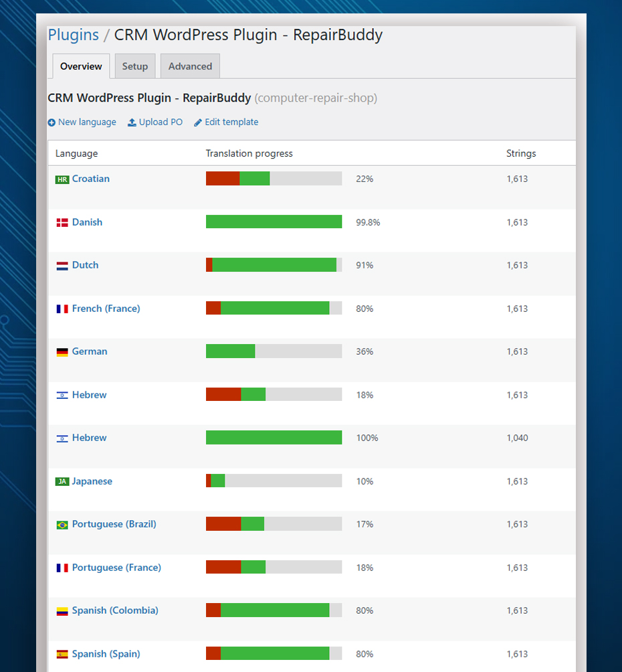Click Upload PO link
This screenshot has height=672, width=622.
coord(155,122)
